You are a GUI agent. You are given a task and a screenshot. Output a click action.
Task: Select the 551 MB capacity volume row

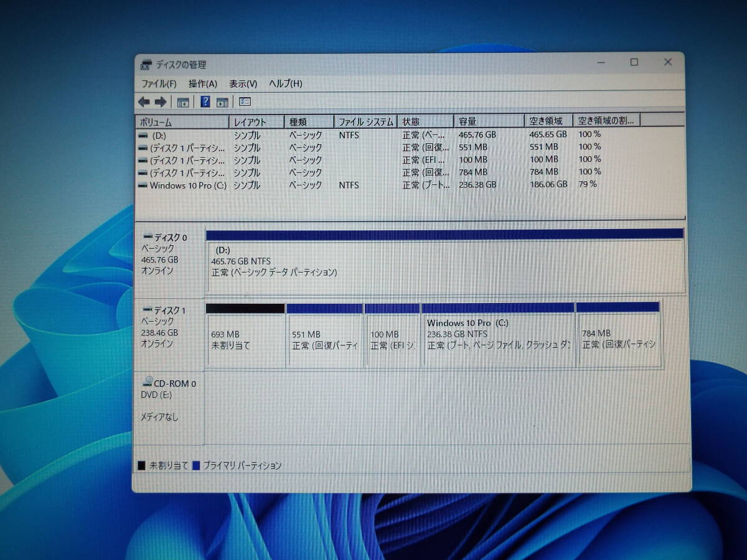coord(410,147)
